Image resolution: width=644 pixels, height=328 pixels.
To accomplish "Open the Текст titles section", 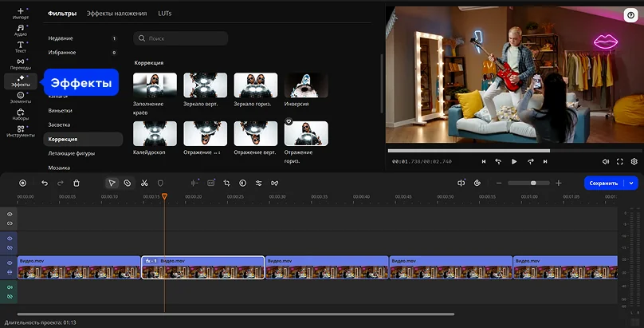I will click(21, 47).
